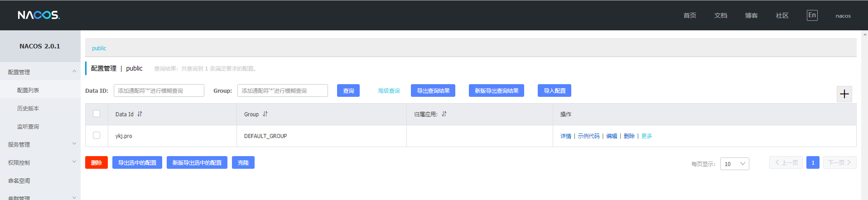Screen dimensions: 868x200
Task: Open 历史版本 in the sidebar
Action: coord(28,109)
